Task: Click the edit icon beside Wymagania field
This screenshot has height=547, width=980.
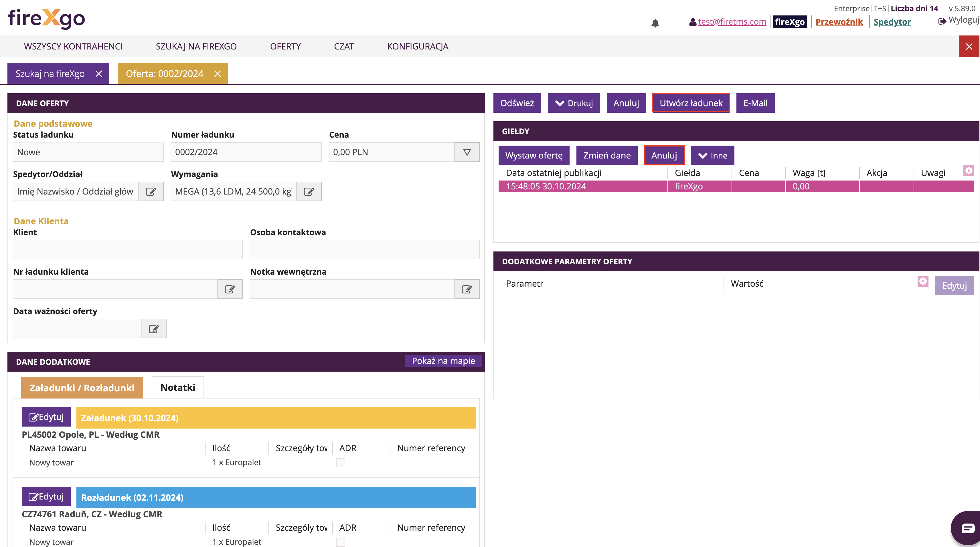Action: [x=309, y=191]
